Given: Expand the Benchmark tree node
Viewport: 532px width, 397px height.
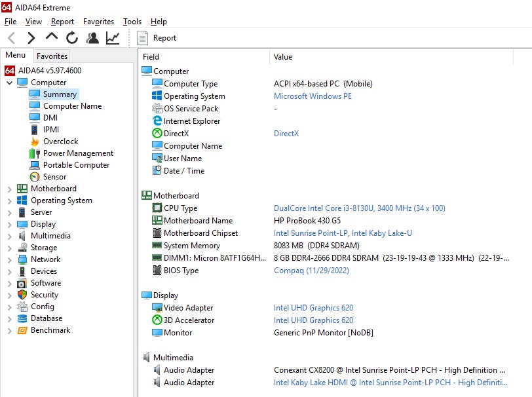Looking at the screenshot, I should (x=9, y=330).
